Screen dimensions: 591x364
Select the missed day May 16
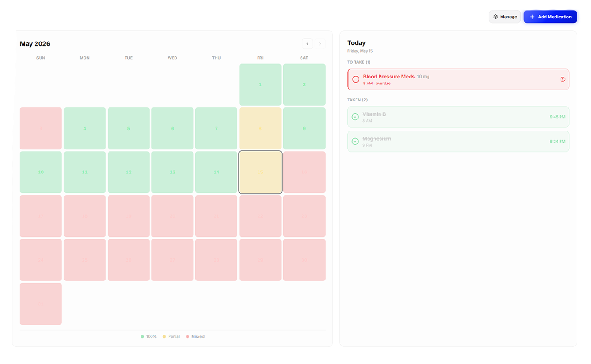pyautogui.click(x=304, y=172)
